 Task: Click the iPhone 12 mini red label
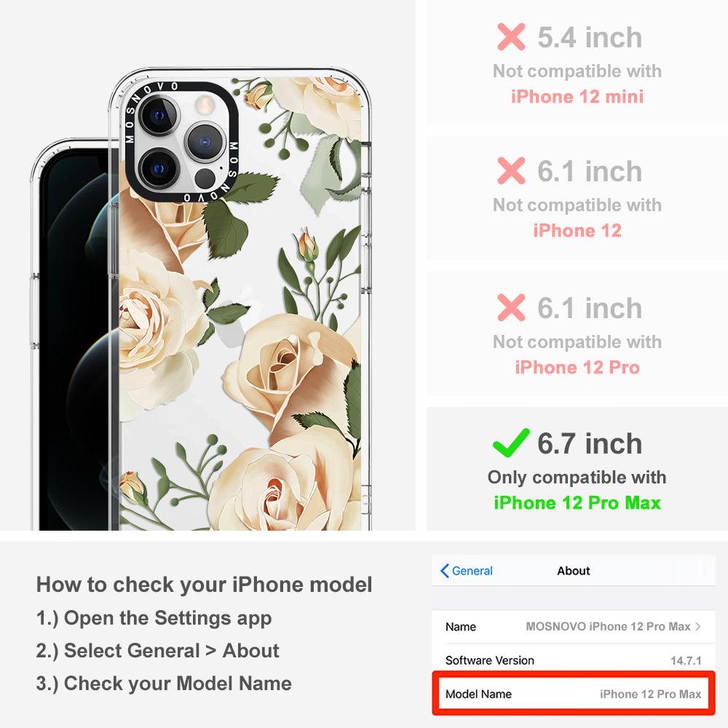pos(577,97)
